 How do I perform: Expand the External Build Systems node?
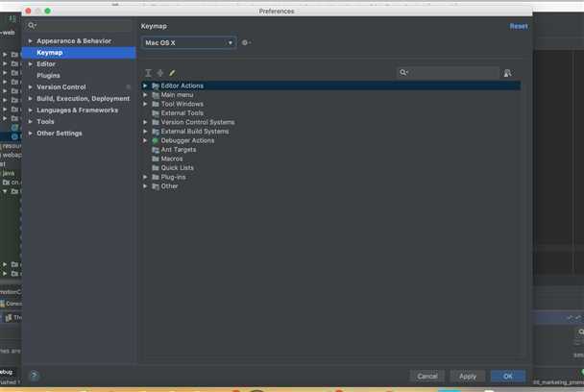coord(145,132)
